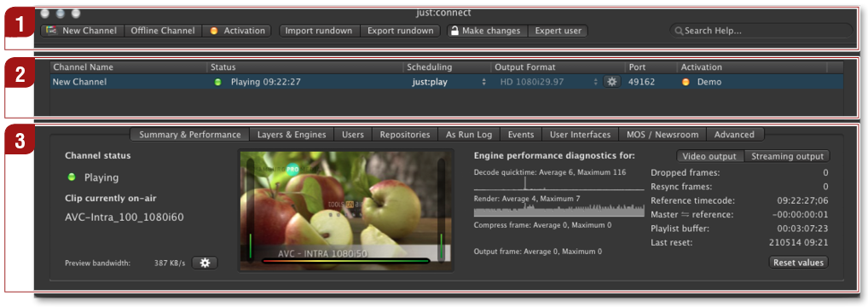Open the User Interfaces tab
The height and width of the screenshot is (307, 868).
point(580,135)
